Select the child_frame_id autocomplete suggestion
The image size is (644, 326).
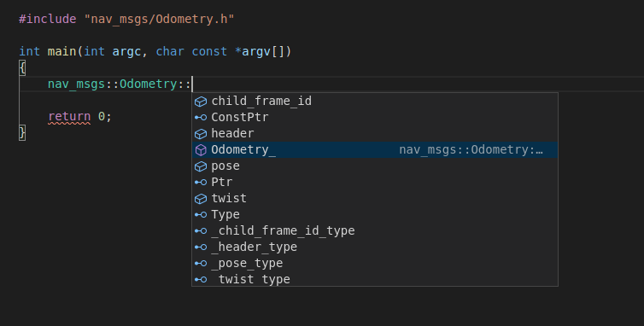coord(375,101)
